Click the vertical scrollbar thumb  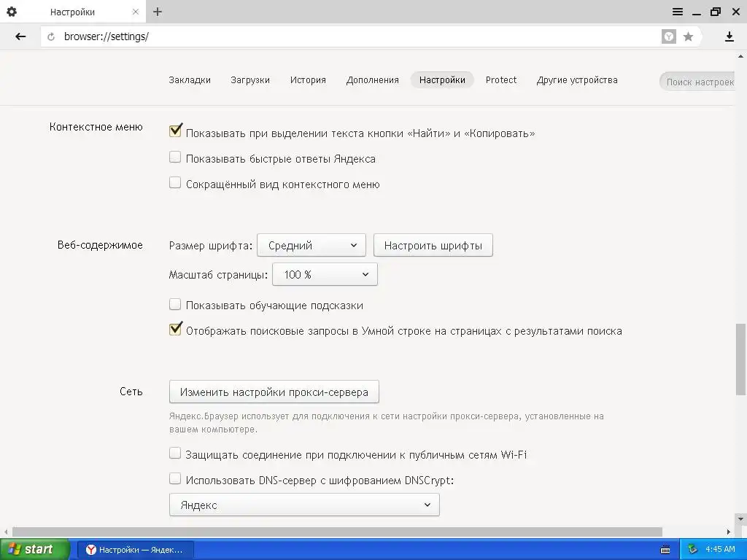pos(740,359)
